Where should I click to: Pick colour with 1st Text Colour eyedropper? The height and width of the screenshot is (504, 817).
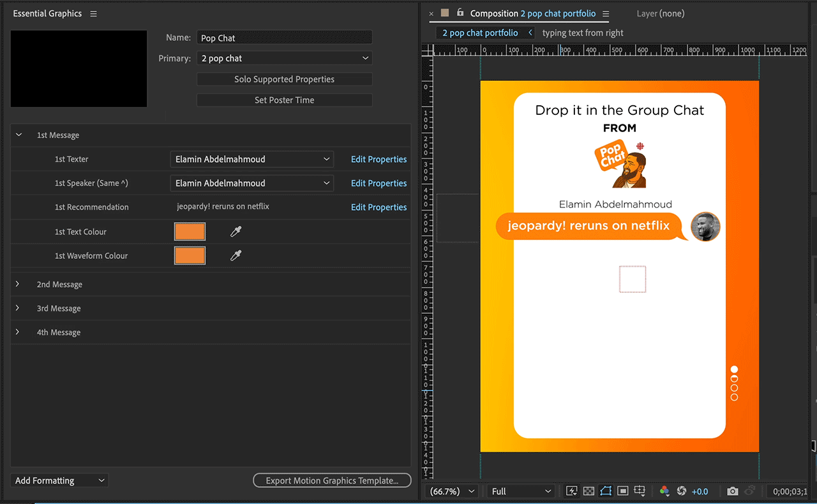pos(236,232)
